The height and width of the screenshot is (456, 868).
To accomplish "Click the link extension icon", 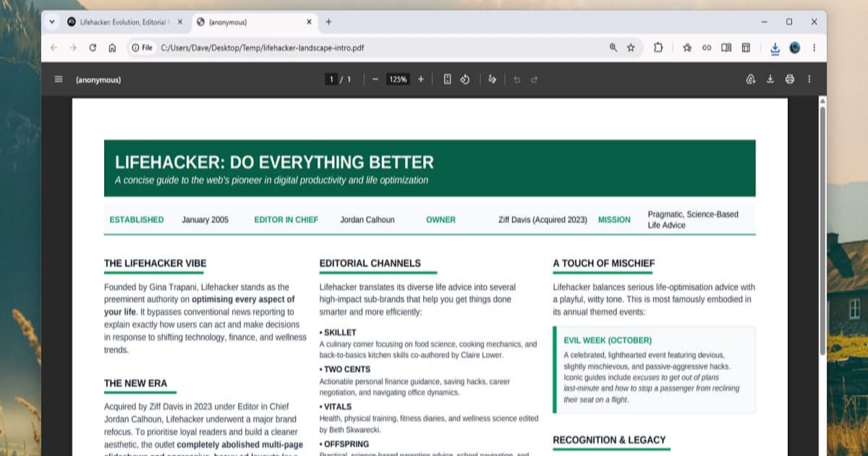I will [x=707, y=48].
